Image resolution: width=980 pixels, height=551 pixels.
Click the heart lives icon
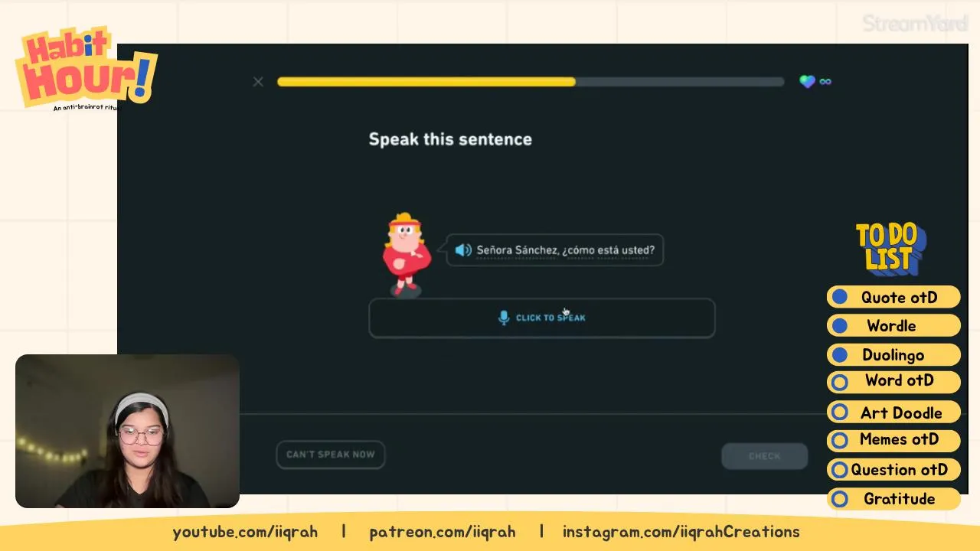point(807,81)
